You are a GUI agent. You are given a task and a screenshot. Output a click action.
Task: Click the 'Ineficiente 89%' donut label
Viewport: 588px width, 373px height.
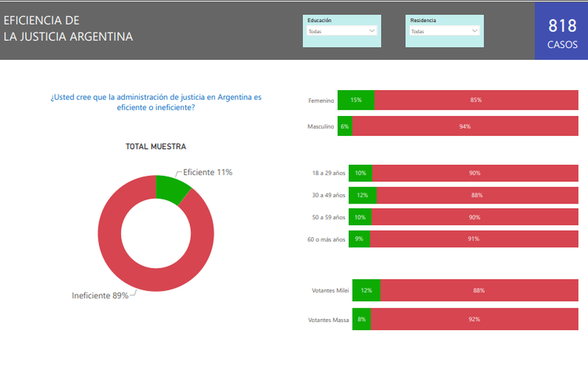coord(100,296)
